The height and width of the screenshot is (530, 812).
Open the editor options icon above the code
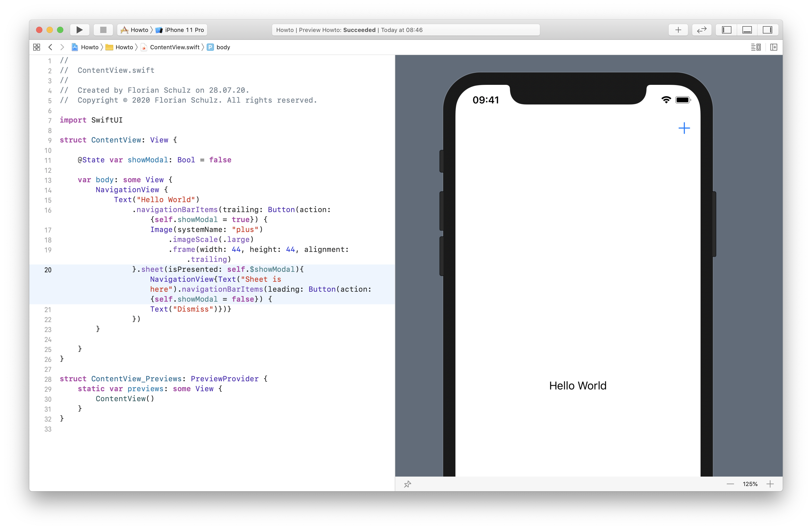click(755, 47)
